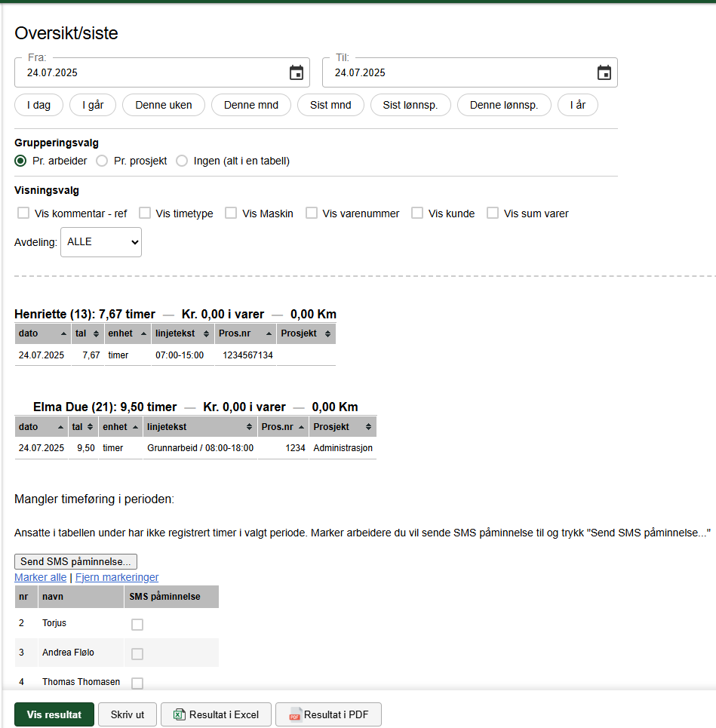Screen dimensions: 716x728
Task: Select the Pr. prosjekt grouping radio button
Action: click(102, 161)
